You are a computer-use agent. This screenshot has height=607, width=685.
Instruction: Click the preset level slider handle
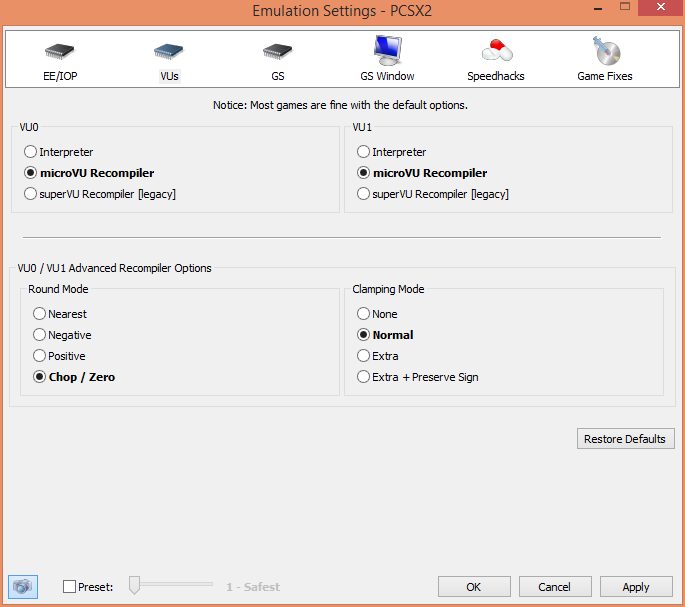135,586
